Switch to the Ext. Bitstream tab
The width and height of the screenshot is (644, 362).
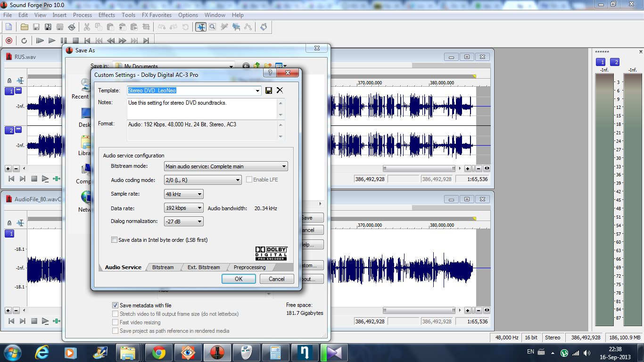pyautogui.click(x=204, y=267)
